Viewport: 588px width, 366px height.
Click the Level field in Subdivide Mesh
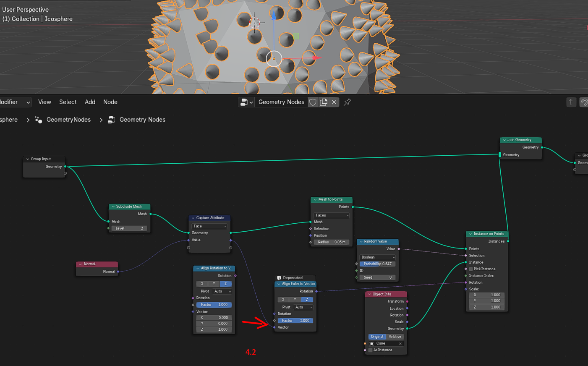(129, 228)
